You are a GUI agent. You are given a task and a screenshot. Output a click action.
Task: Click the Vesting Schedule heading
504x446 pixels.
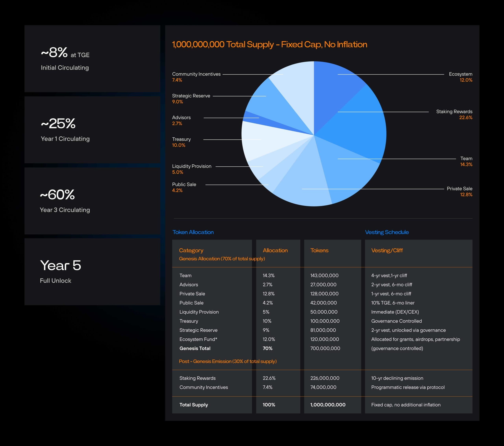coord(387,232)
